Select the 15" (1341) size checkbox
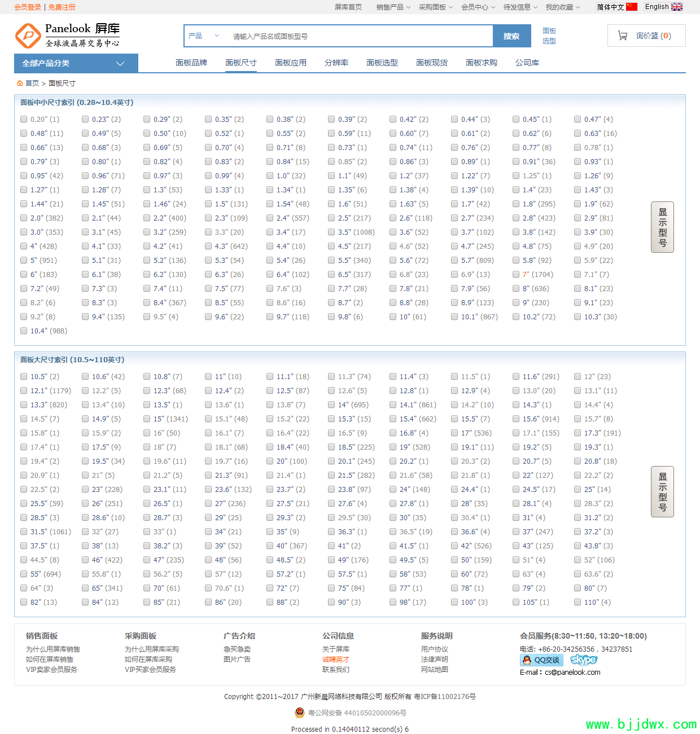This screenshot has width=700, height=734. (x=147, y=419)
